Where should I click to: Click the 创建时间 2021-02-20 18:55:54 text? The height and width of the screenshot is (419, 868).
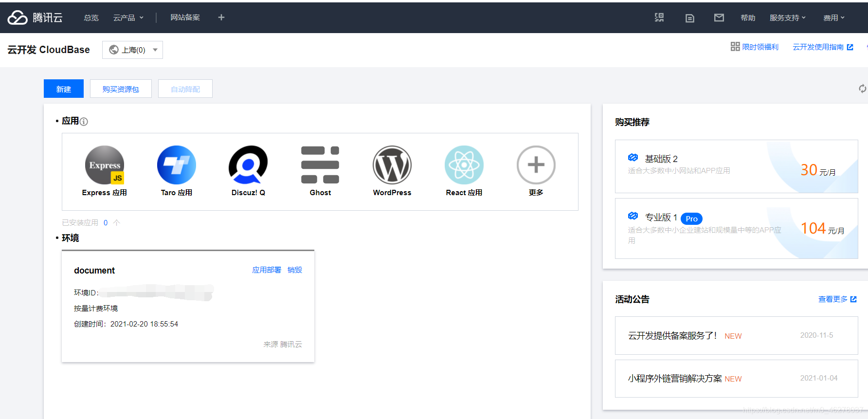click(126, 324)
